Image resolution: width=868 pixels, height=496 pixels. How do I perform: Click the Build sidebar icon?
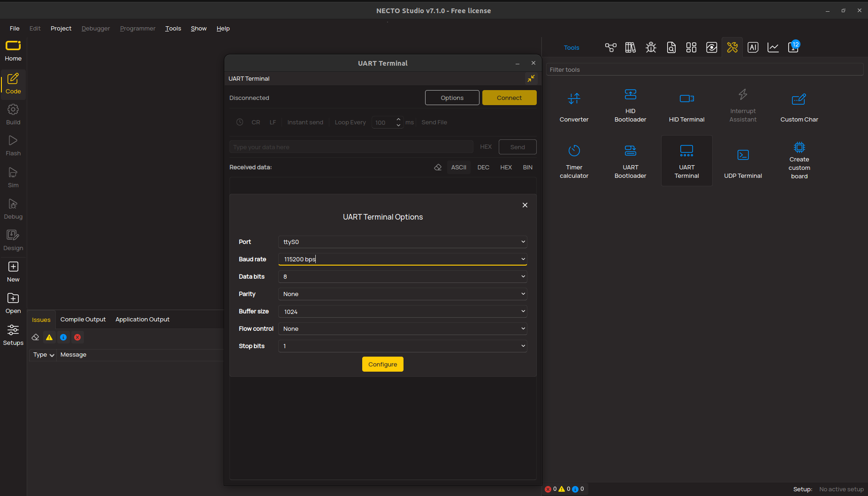pyautogui.click(x=13, y=114)
